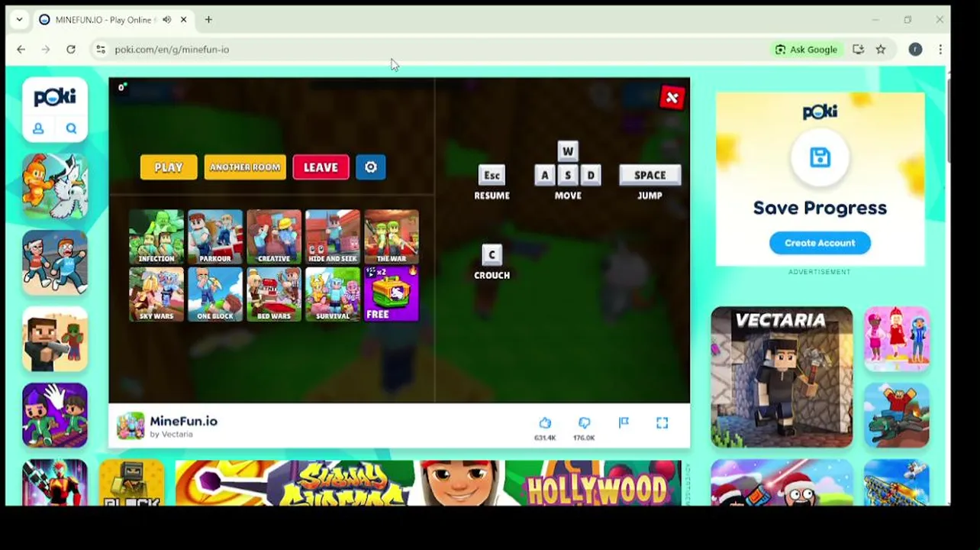Click the W move key icon

(x=567, y=151)
